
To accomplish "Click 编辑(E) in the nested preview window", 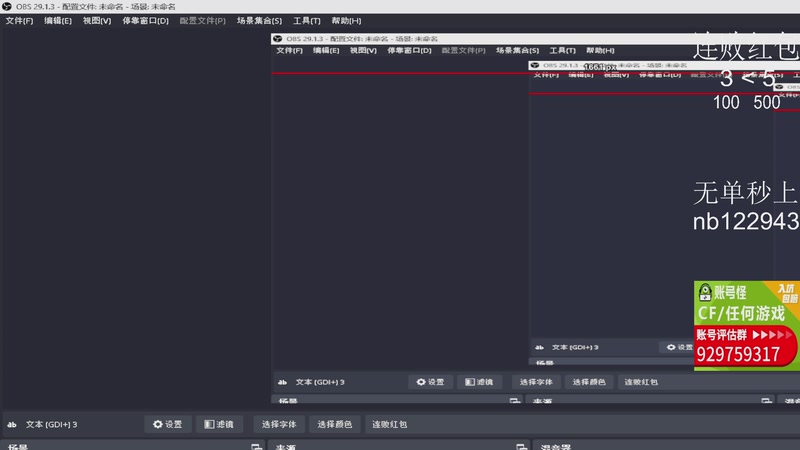I will click(326, 51).
